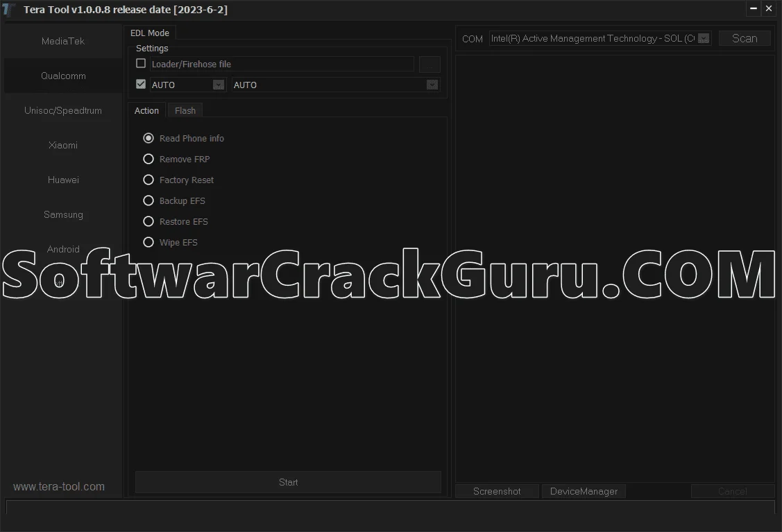Screen dimensions: 782x532
Task: Close the Tera Tool window
Action: [x=769, y=8]
